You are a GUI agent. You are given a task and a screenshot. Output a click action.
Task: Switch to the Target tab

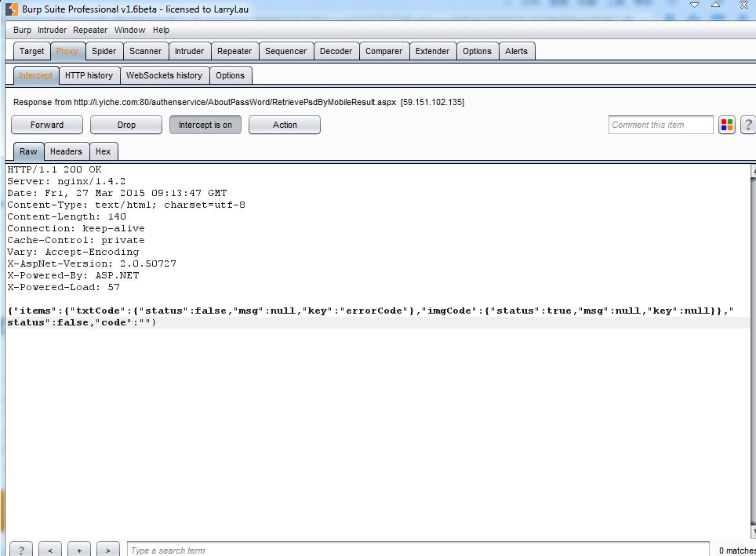[32, 51]
